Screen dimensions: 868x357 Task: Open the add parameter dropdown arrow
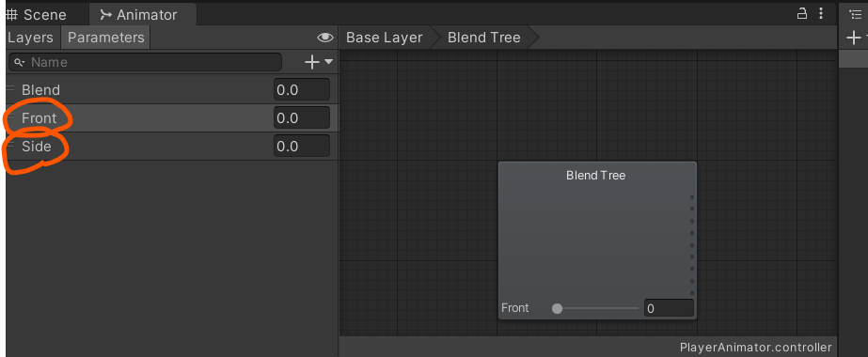pos(329,62)
